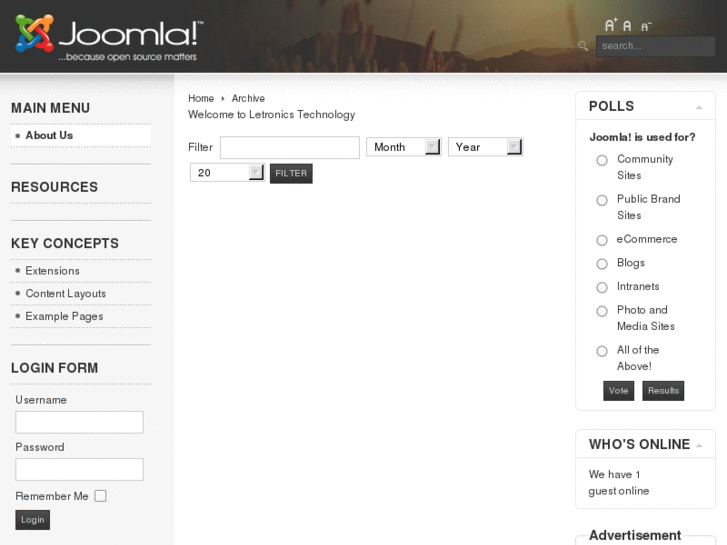Open the Year dropdown

pyautogui.click(x=485, y=147)
